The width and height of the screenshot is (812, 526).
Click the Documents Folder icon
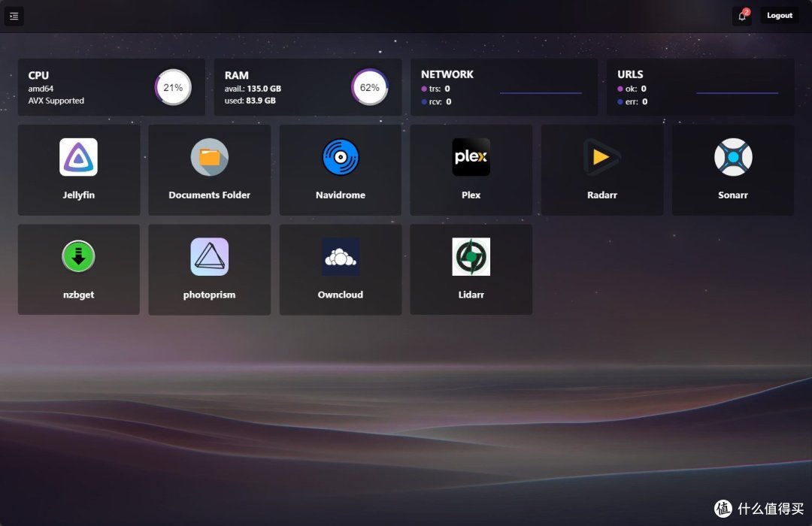tap(209, 157)
